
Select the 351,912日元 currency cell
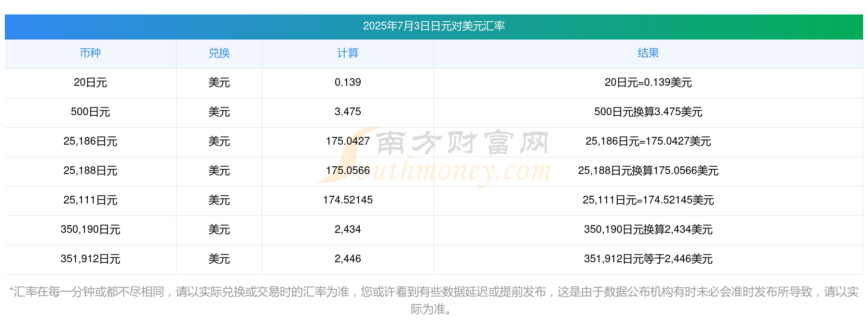[90, 259]
